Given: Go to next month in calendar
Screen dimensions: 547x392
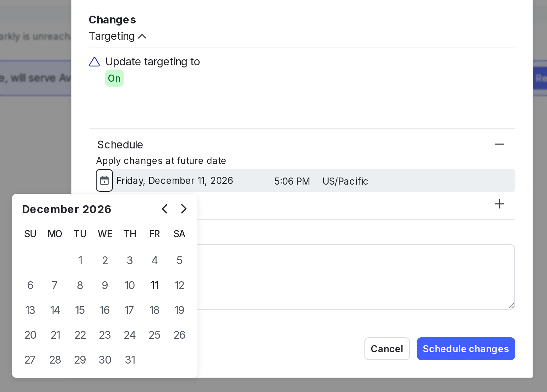Looking at the screenshot, I should 184,209.
